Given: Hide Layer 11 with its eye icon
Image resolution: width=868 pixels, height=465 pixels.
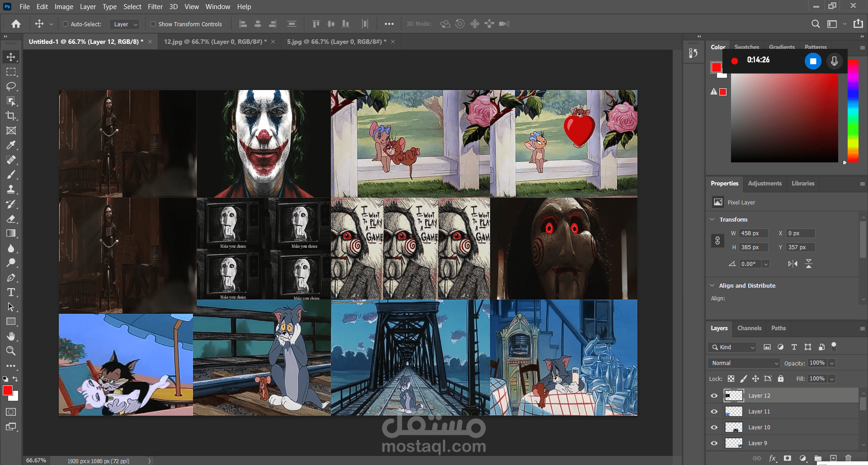Looking at the screenshot, I should click(x=714, y=412).
